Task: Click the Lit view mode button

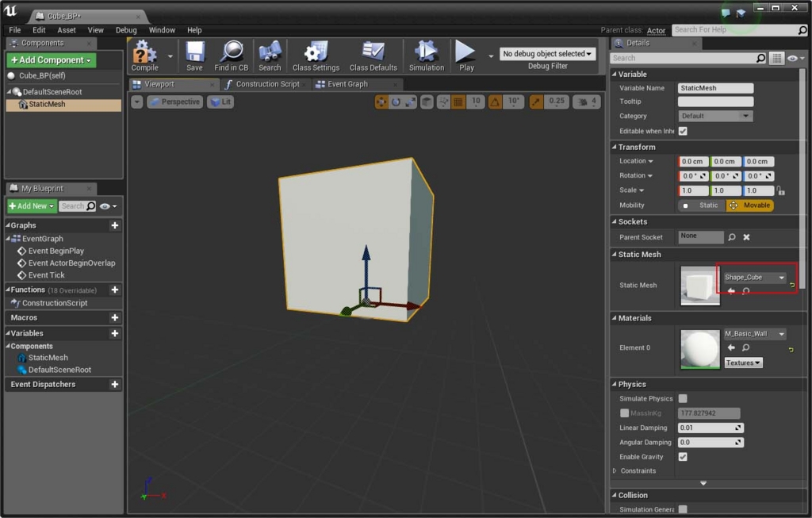Action: (x=220, y=102)
